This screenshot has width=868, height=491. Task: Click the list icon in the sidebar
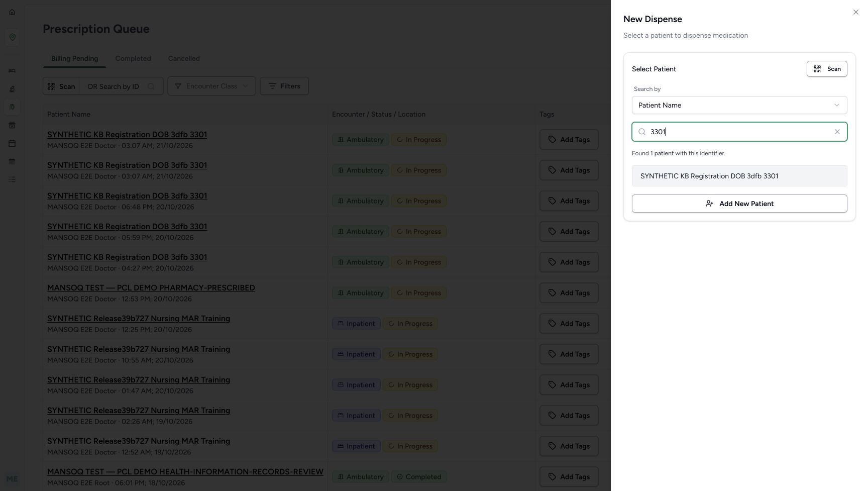point(12,179)
